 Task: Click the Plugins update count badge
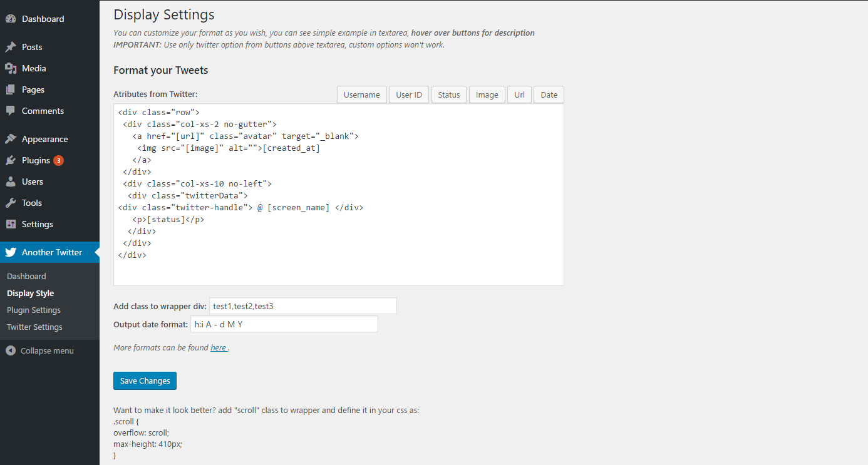[x=58, y=160]
